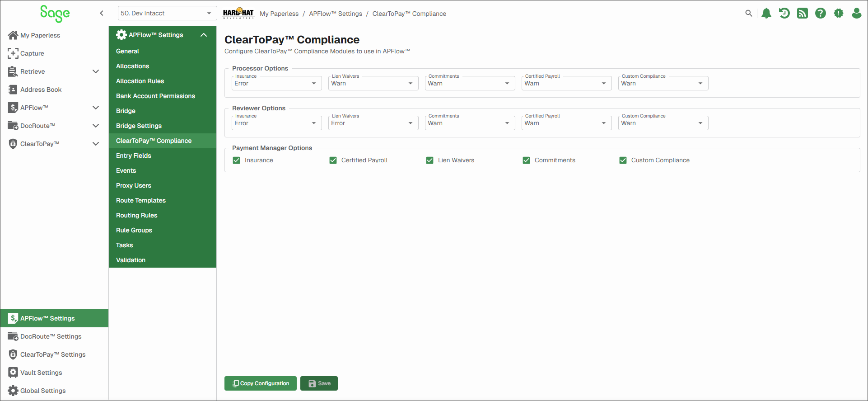Image resolution: width=868 pixels, height=401 pixels.
Task: Click the APFlow Settings gear header icon
Action: tap(121, 35)
